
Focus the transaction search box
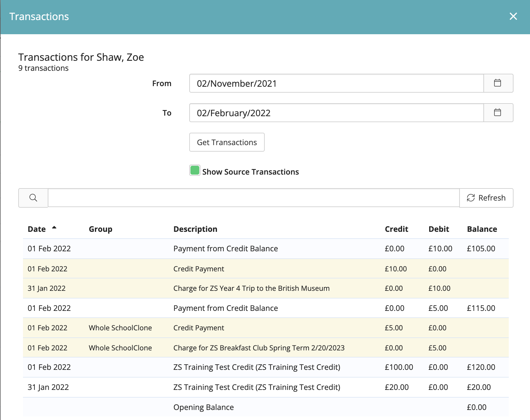coord(254,198)
